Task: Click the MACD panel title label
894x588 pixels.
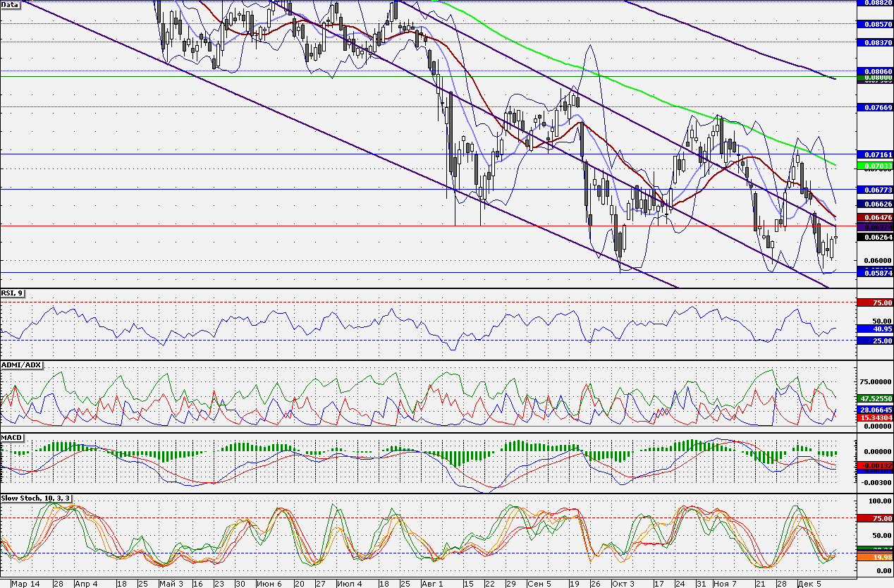Action: point(13,439)
